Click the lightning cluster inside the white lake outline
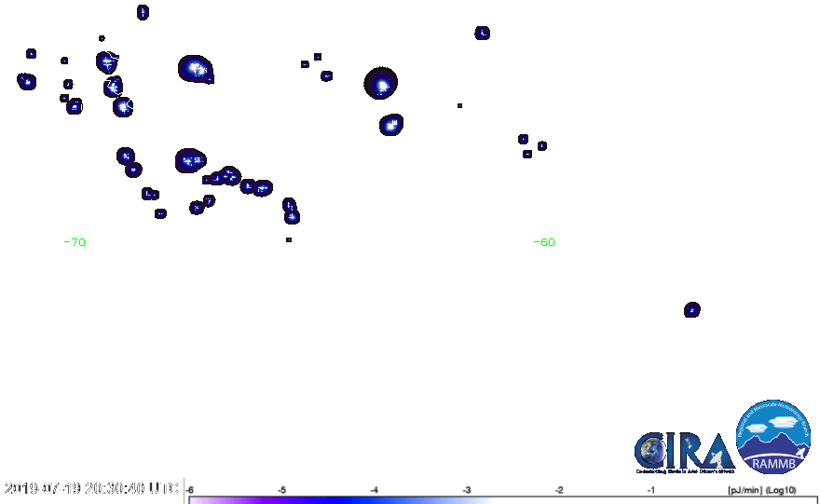This screenshot has height=504, width=820. 107,64
